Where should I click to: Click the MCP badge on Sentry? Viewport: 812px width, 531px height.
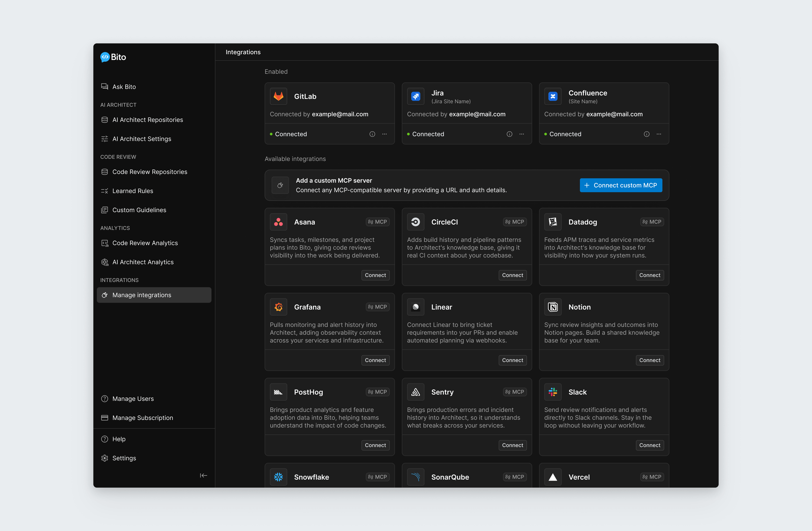[515, 392]
